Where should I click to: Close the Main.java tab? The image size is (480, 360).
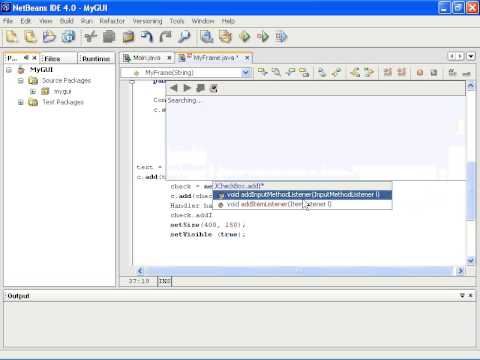[169, 58]
